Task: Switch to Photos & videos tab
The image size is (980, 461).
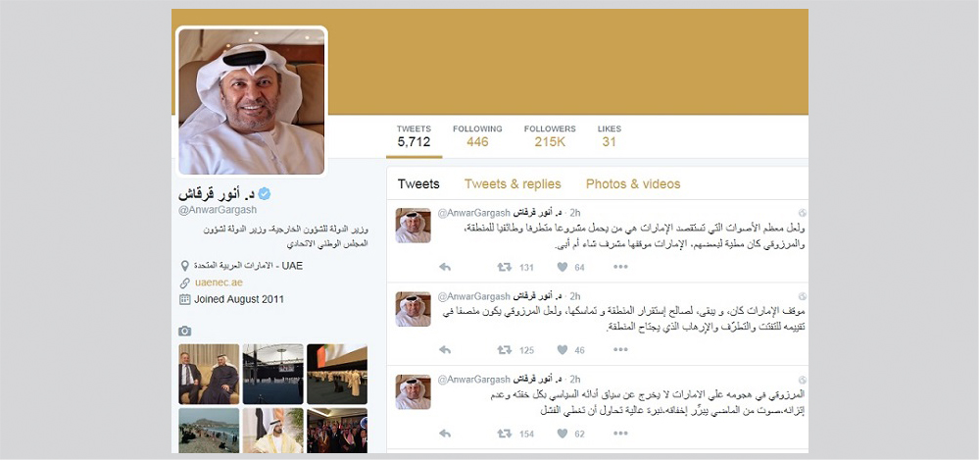Action: click(x=632, y=183)
